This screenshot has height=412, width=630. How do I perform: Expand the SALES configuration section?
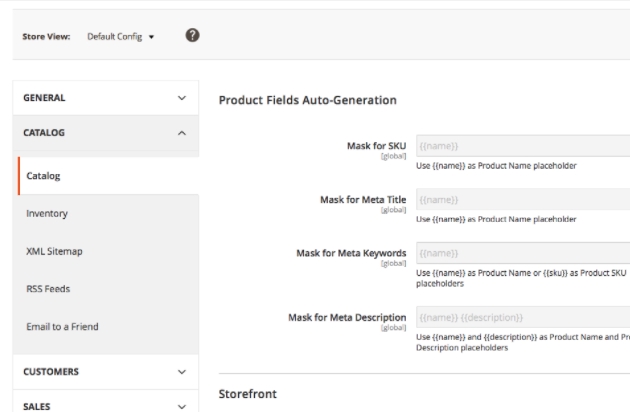point(104,405)
